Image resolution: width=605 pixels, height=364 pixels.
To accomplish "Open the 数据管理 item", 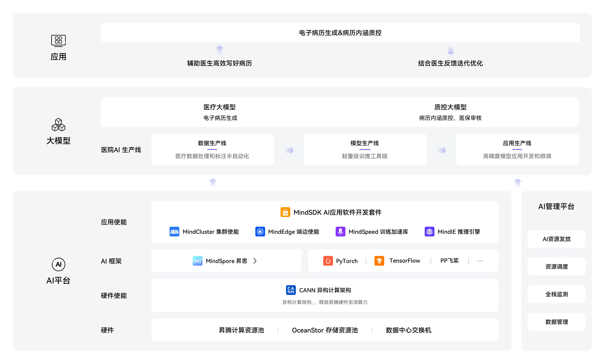I will click(556, 322).
